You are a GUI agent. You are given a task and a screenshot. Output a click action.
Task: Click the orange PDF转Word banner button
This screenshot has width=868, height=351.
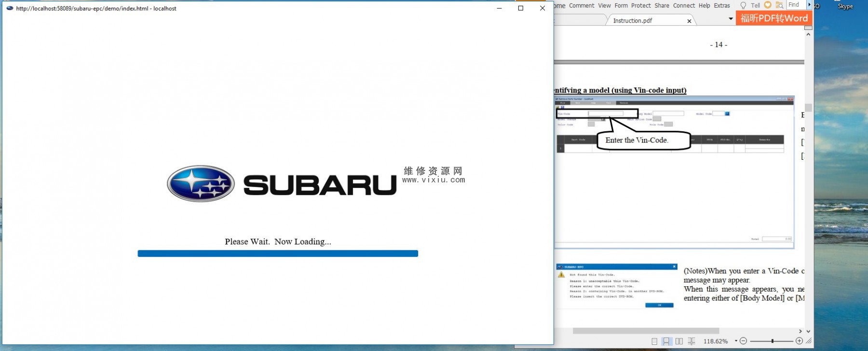[774, 18]
